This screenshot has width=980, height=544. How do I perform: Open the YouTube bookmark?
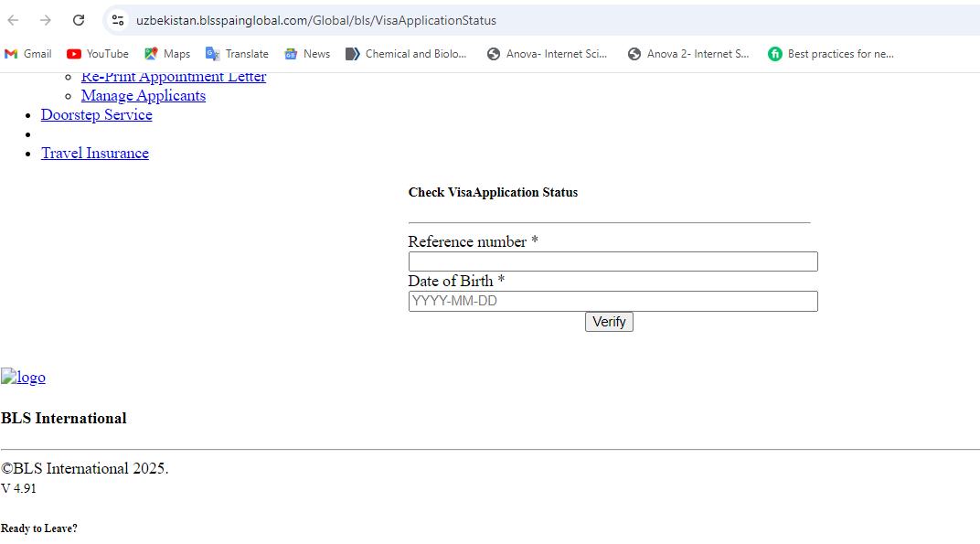click(97, 53)
